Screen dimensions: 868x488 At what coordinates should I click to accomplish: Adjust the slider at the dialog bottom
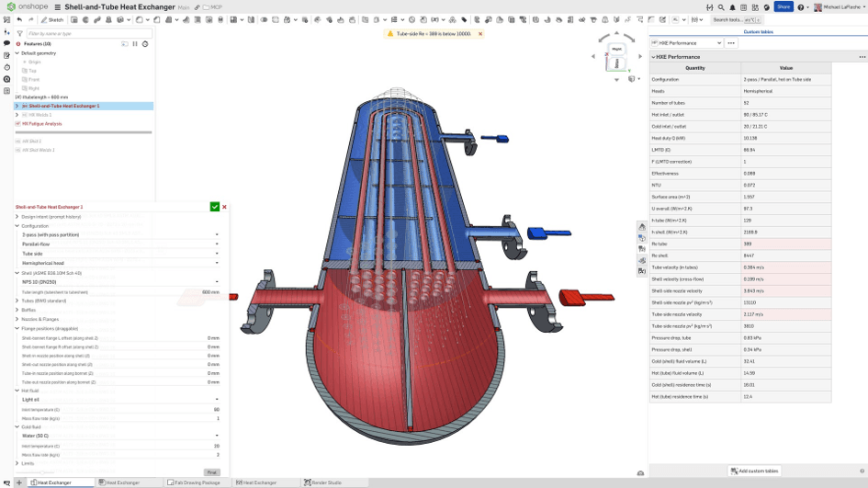pyautogui.click(x=41, y=472)
